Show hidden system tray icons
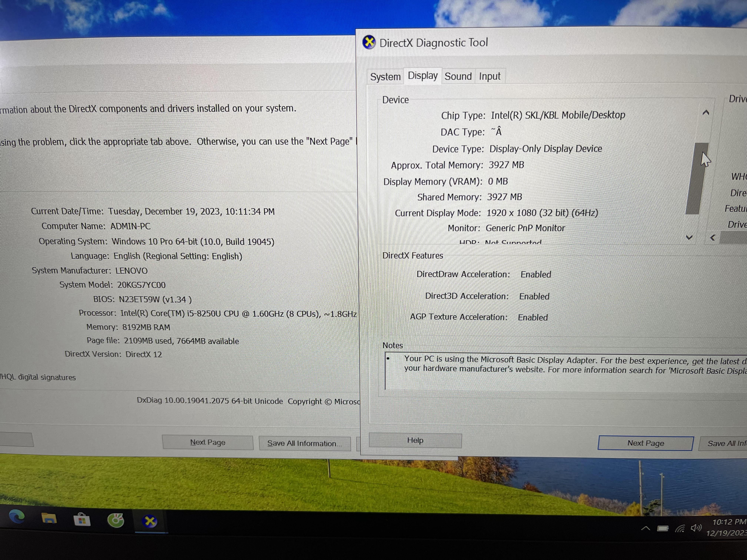The width and height of the screenshot is (747, 560). 645,528
